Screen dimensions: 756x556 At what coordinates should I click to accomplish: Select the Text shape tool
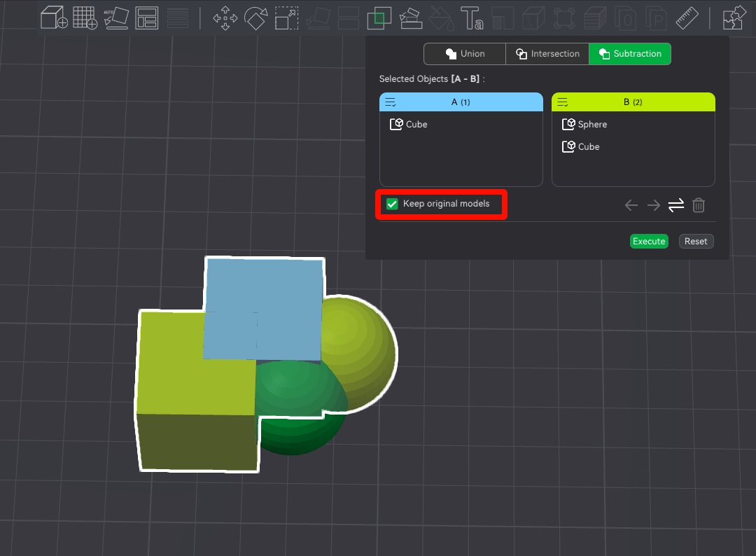[x=472, y=18]
